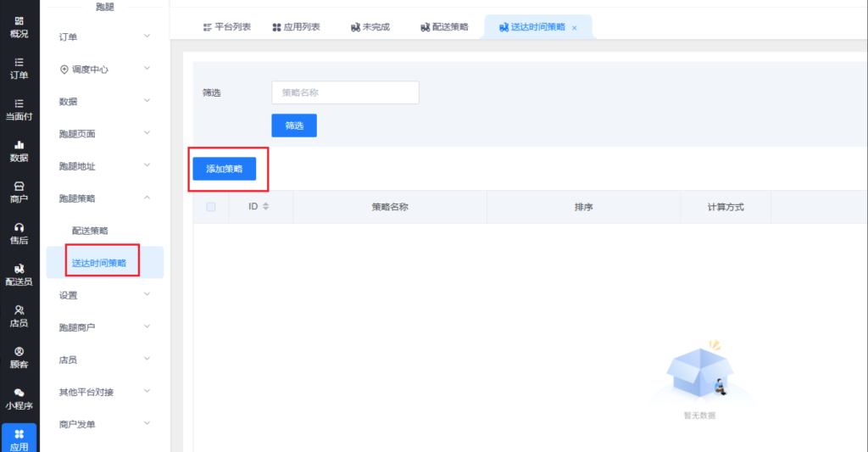Toggle the select-all checkbox in table header

click(211, 207)
